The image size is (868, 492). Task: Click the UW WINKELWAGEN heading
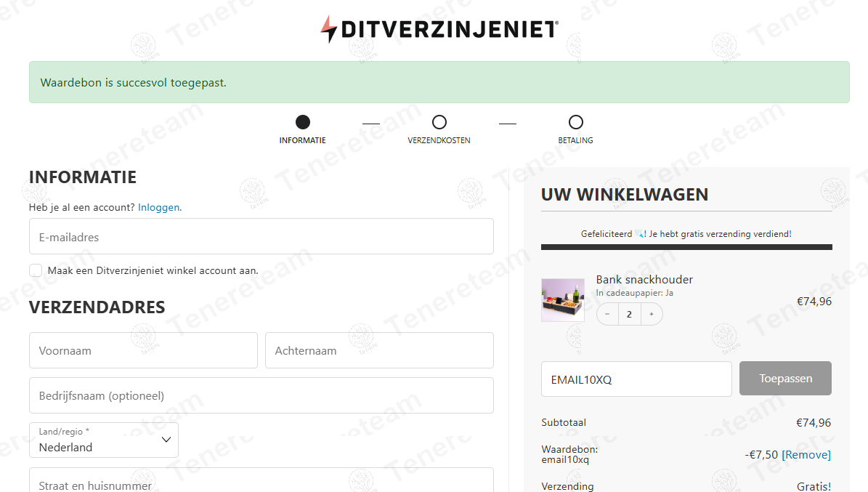(625, 195)
